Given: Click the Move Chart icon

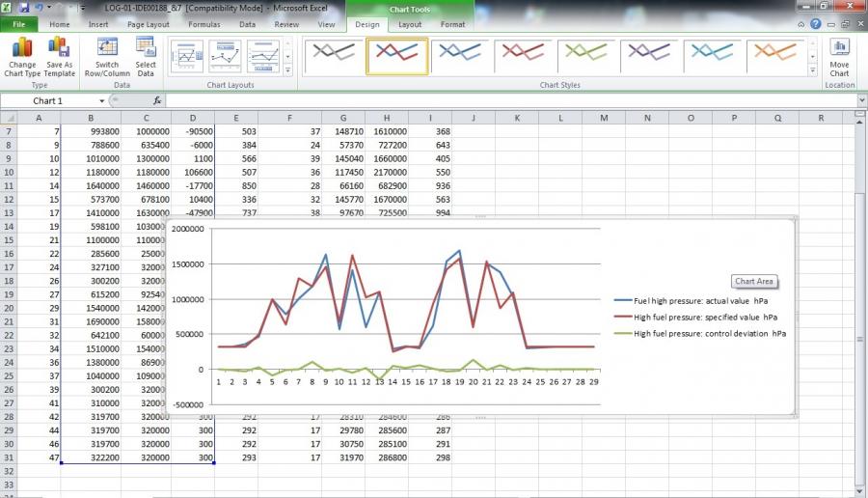Looking at the screenshot, I should point(839,58).
